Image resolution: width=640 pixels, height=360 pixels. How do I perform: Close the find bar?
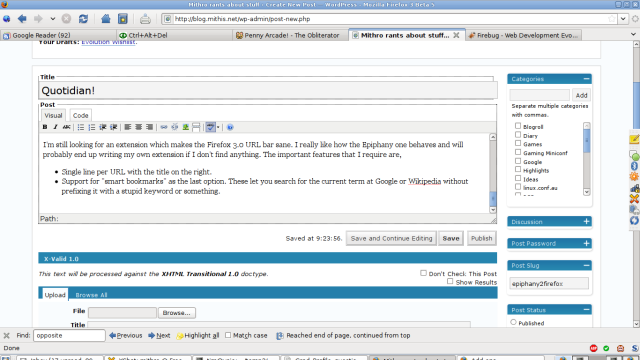pos(7,336)
